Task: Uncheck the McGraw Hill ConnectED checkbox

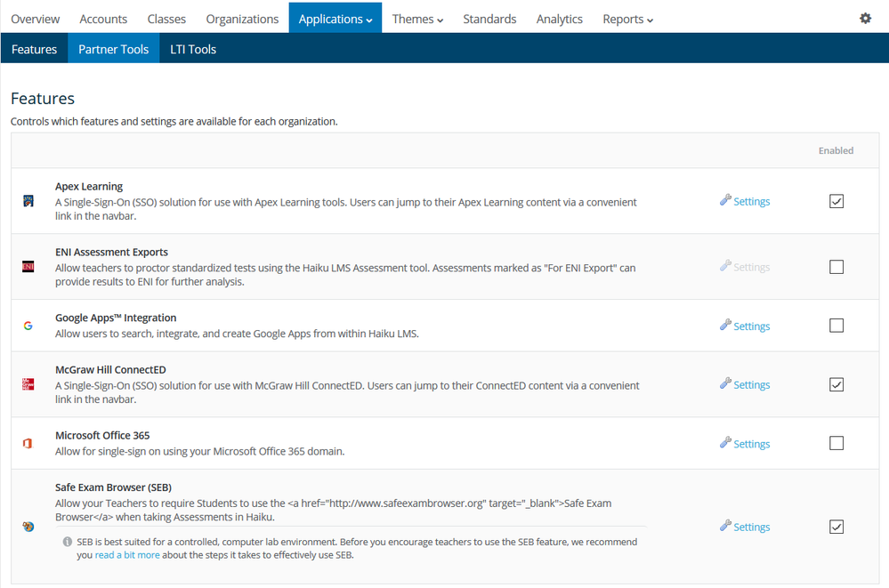Action: pos(836,384)
